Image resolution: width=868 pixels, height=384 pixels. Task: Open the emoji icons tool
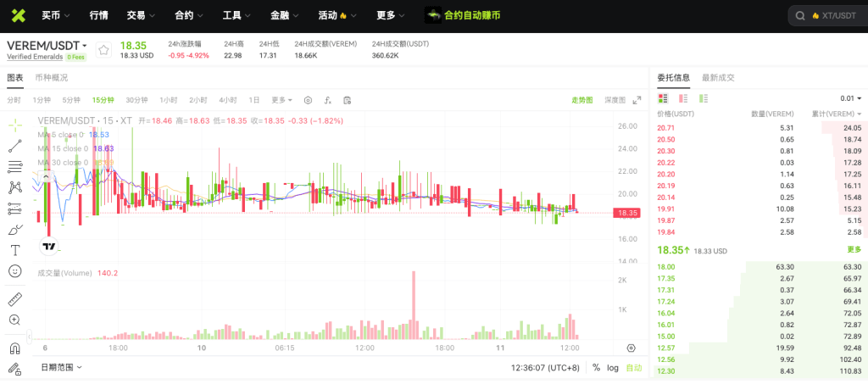tap(15, 271)
